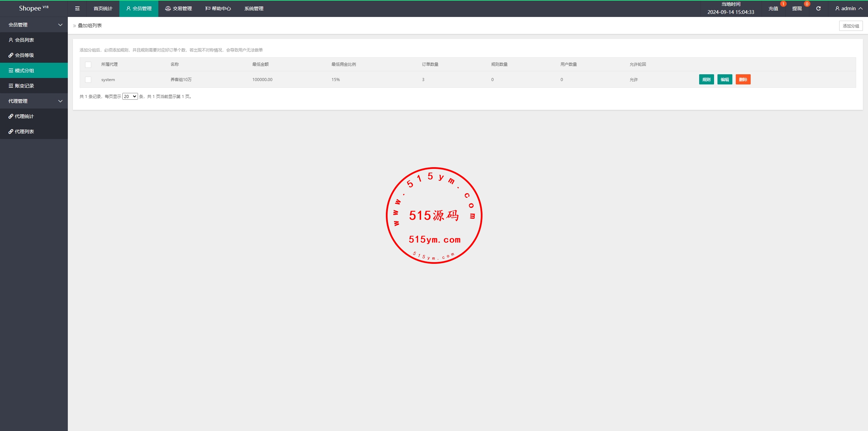This screenshot has width=868, height=431.
Task: Click the green 规则 button
Action: (x=706, y=79)
